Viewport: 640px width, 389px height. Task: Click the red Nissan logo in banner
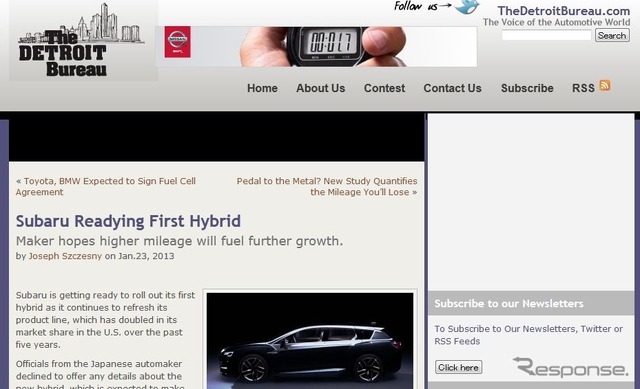[x=178, y=42]
